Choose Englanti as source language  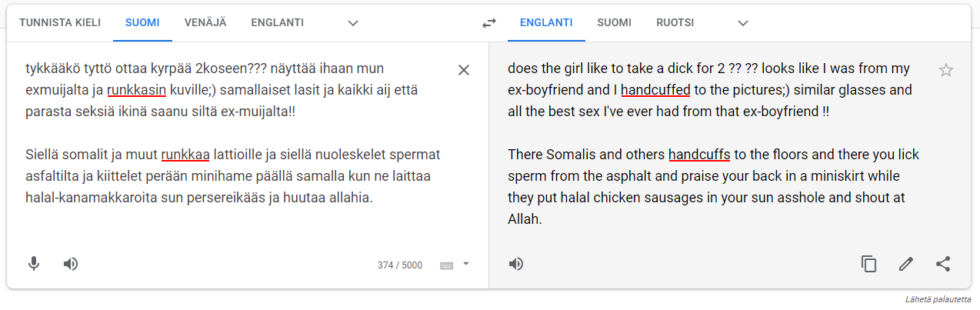(x=277, y=23)
